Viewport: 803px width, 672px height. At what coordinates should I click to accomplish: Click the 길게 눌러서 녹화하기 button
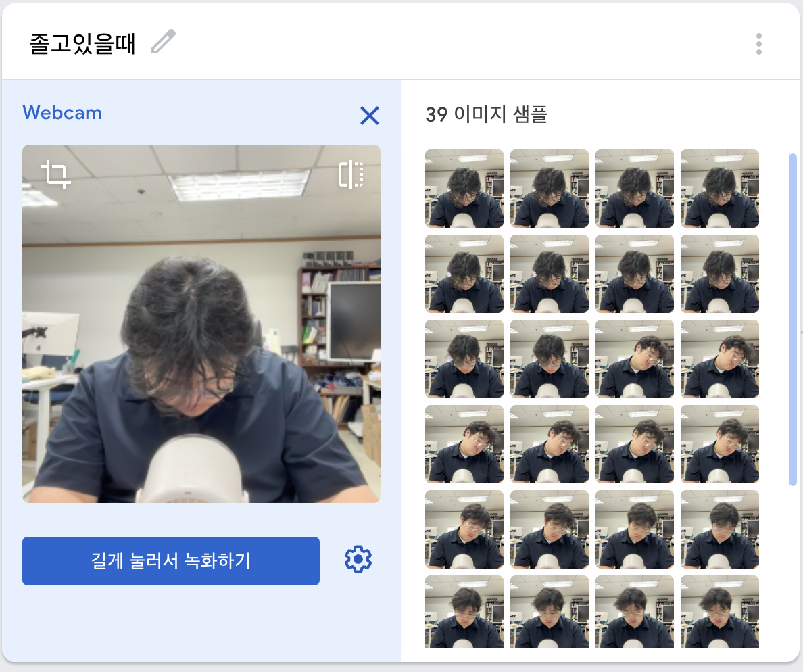pyautogui.click(x=170, y=561)
